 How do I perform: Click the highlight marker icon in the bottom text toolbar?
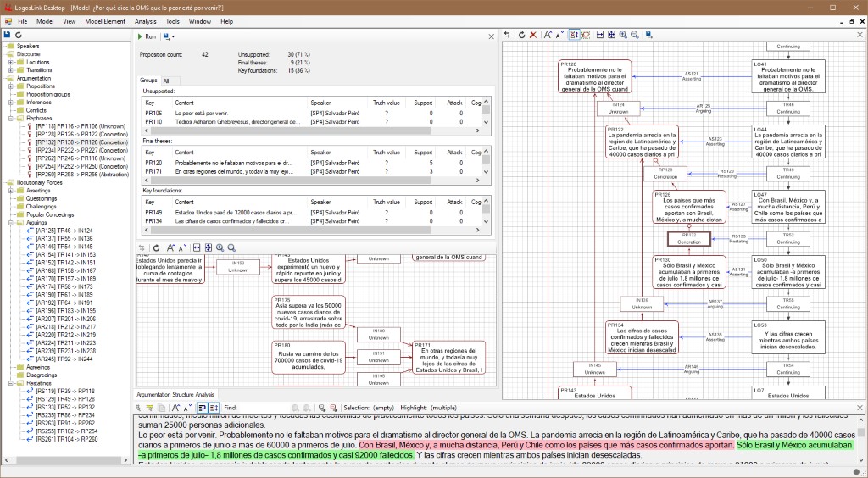pyautogui.click(x=150, y=408)
